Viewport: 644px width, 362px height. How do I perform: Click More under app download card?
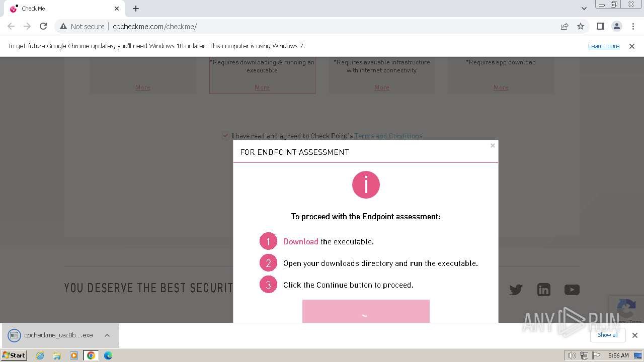pyautogui.click(x=501, y=87)
